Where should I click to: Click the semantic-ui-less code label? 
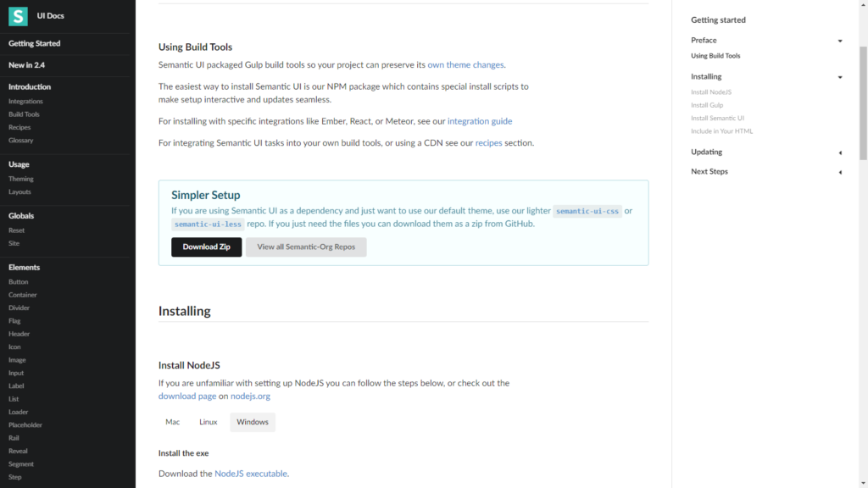208,224
